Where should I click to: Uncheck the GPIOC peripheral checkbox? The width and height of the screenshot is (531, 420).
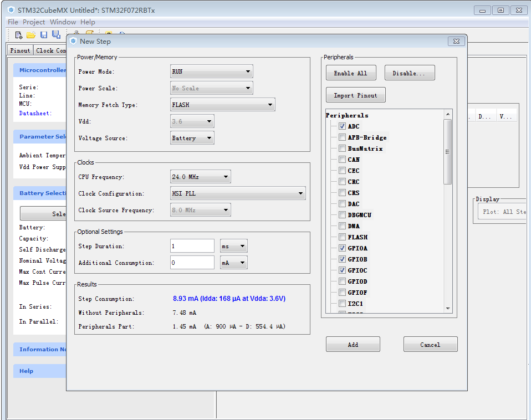(x=342, y=270)
